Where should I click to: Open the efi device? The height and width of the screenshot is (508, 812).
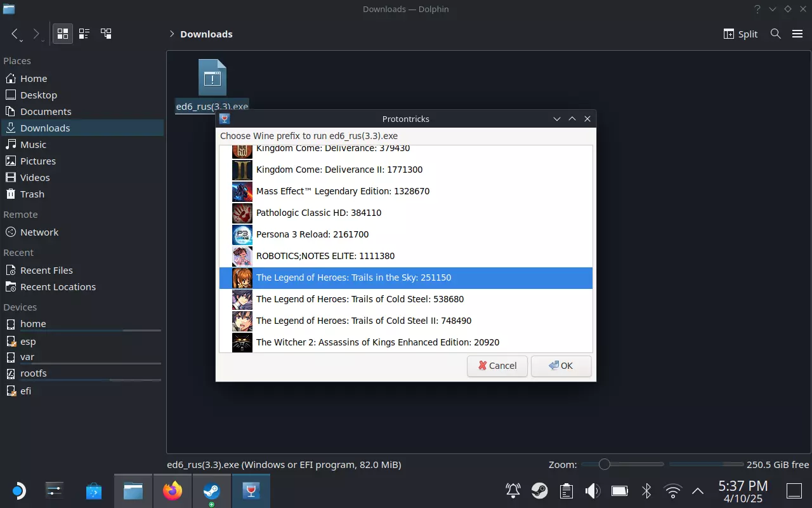[x=82, y=391]
